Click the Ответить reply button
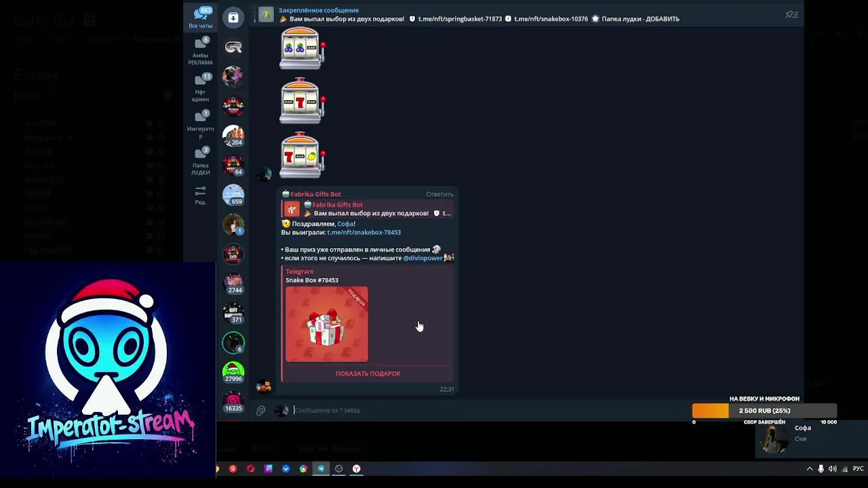This screenshot has height=488, width=868. [439, 195]
